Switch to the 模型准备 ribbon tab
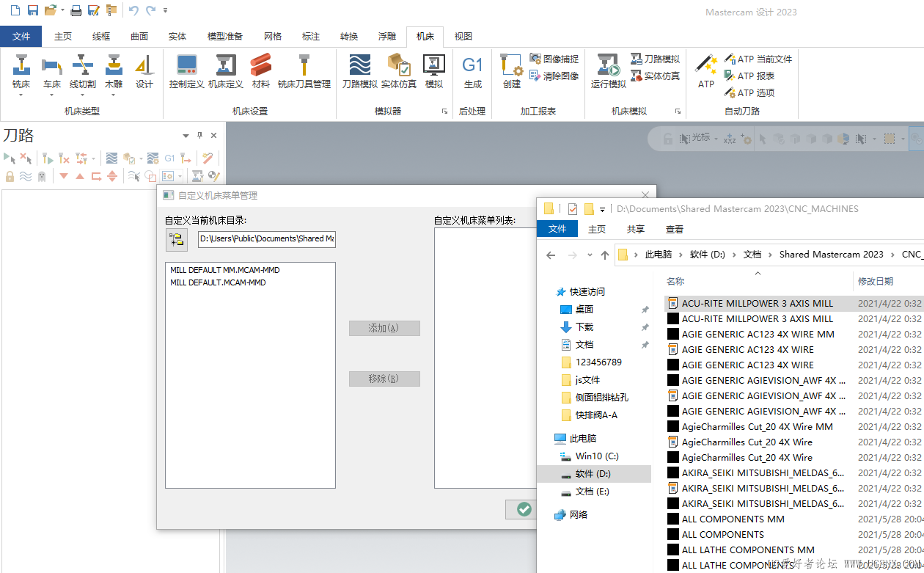Screen dimensions: 924x573 [225, 36]
